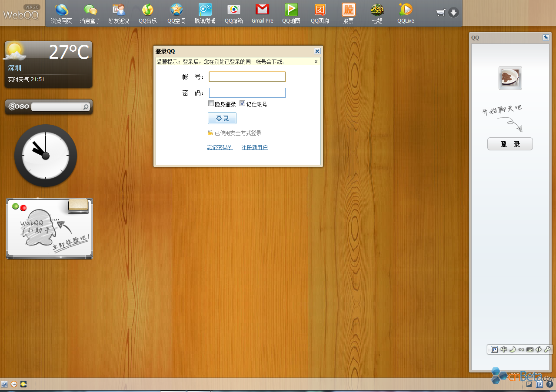
Task: Launch the QQLive app
Action: pyautogui.click(x=406, y=13)
